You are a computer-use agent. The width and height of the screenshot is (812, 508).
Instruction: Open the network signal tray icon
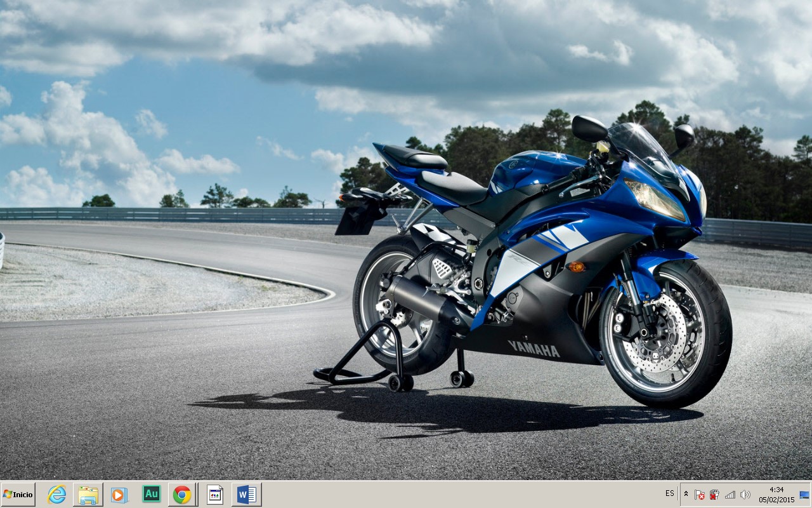[x=730, y=495]
